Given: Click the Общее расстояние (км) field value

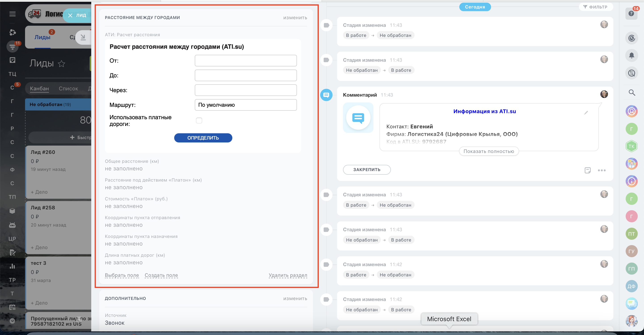Looking at the screenshot, I should [124, 169].
